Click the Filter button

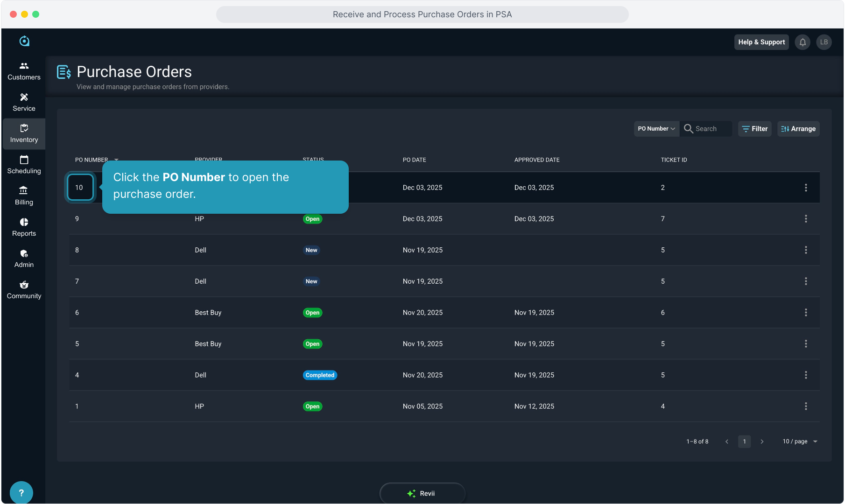click(x=754, y=129)
